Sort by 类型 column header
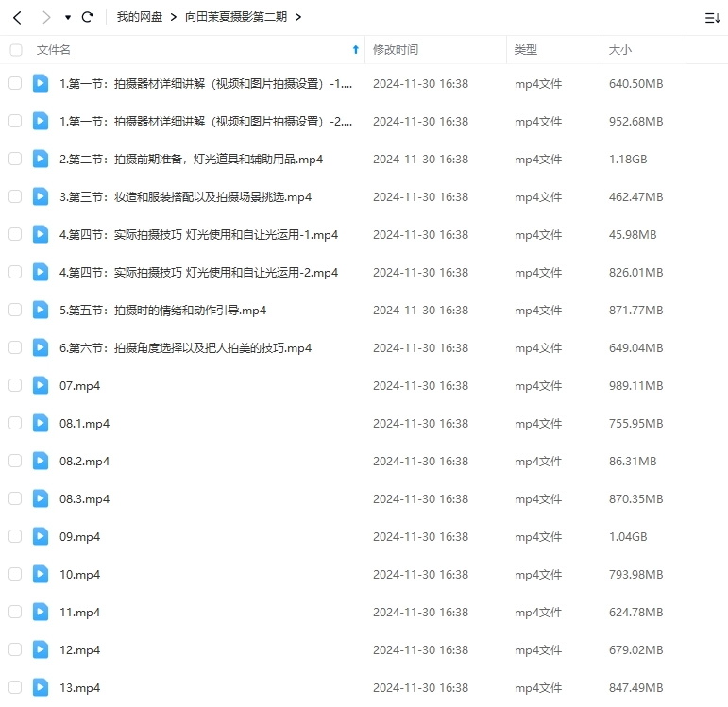728x707 pixels. click(526, 50)
